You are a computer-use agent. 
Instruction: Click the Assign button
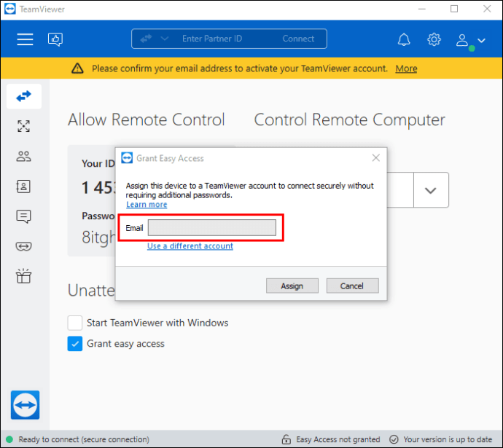tap(292, 286)
